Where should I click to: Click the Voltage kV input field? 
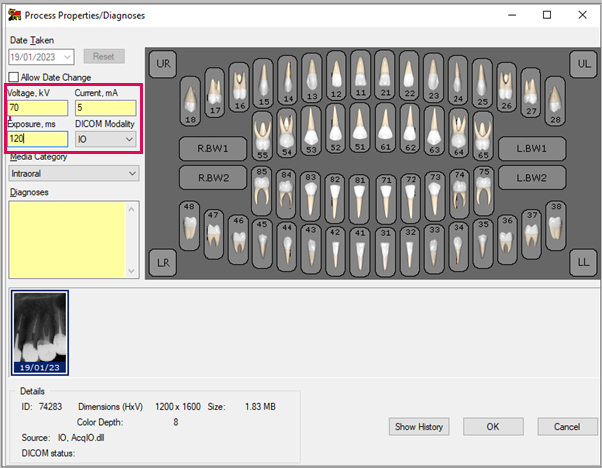(38, 108)
